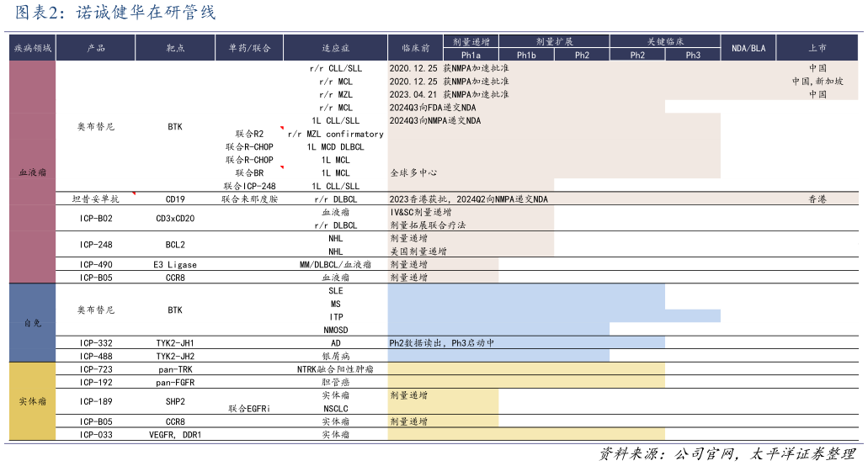The height and width of the screenshot is (466, 868).
Task: Click the 联合BR combination cell
Action: coord(250,173)
